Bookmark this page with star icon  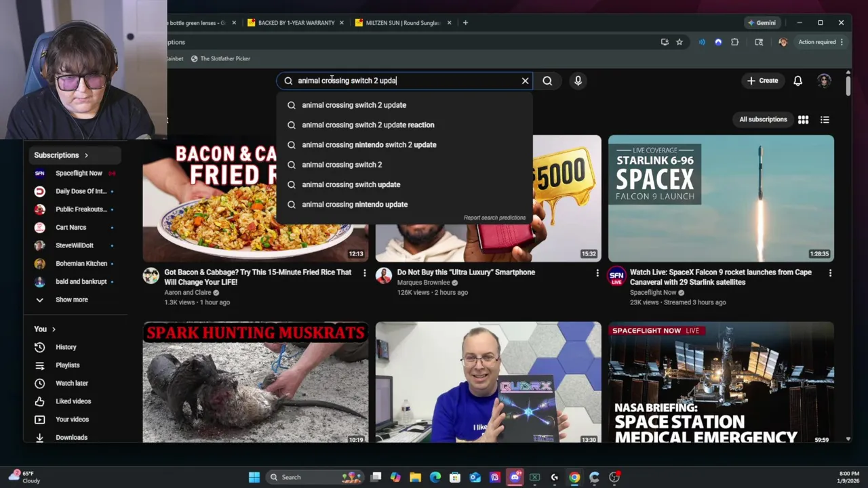(679, 42)
